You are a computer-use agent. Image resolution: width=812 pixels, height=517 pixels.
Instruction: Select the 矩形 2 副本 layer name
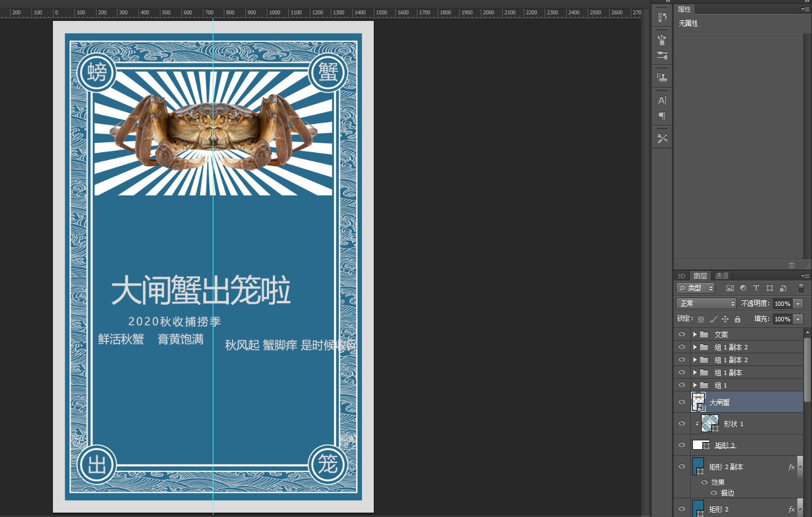point(726,467)
